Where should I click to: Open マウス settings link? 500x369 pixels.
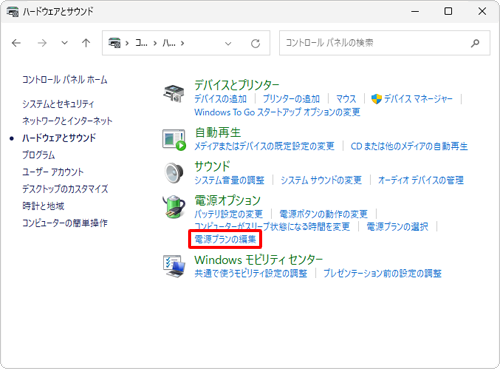pyautogui.click(x=346, y=99)
